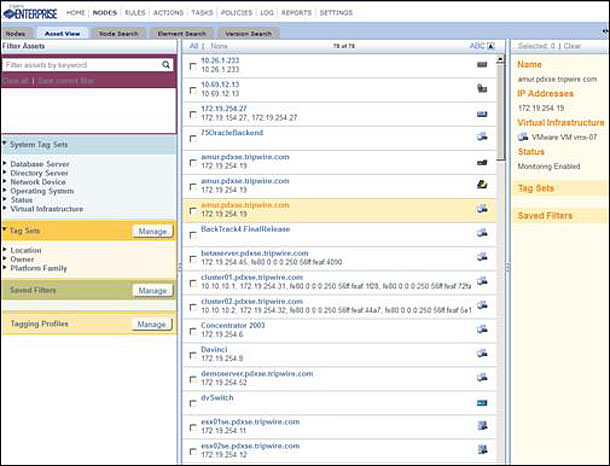
Task: Click the node type icon for 10.26.1.233
Action: (x=482, y=65)
